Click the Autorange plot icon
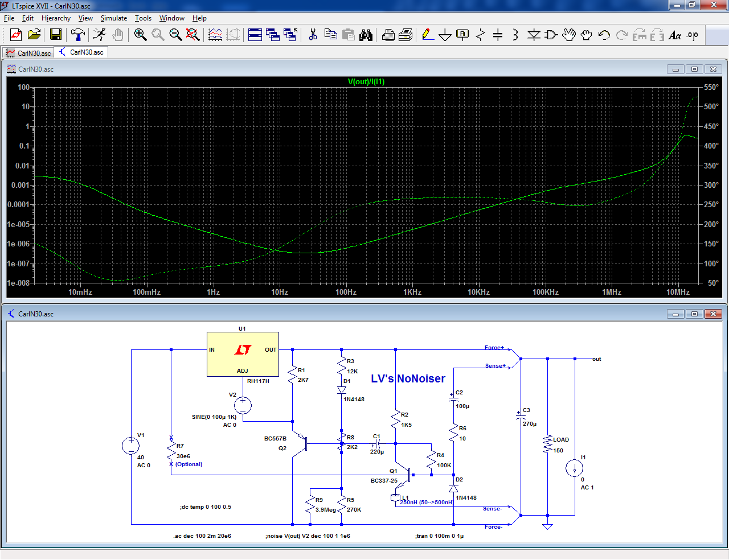Screen dimensions: 729x560 pyautogui.click(x=215, y=35)
